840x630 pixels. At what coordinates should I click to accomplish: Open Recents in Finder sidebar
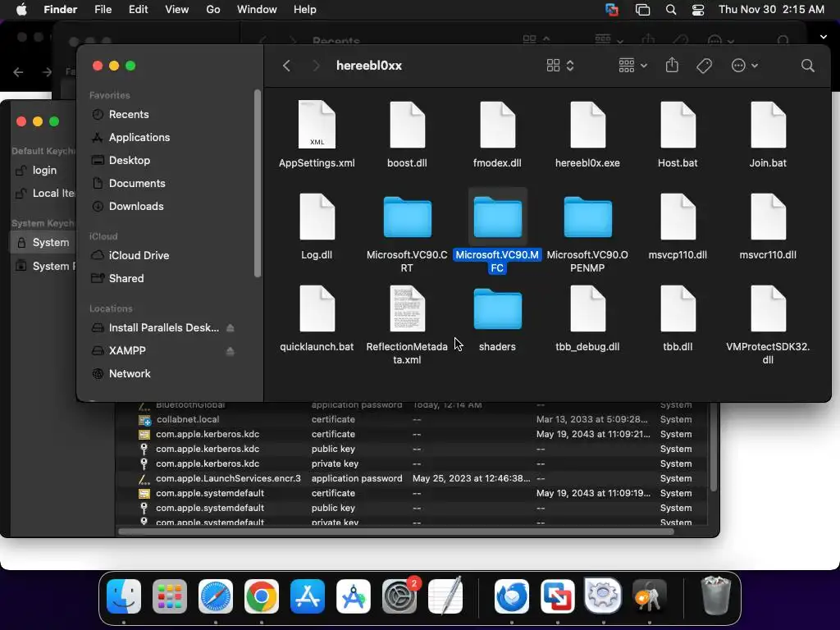coord(129,114)
